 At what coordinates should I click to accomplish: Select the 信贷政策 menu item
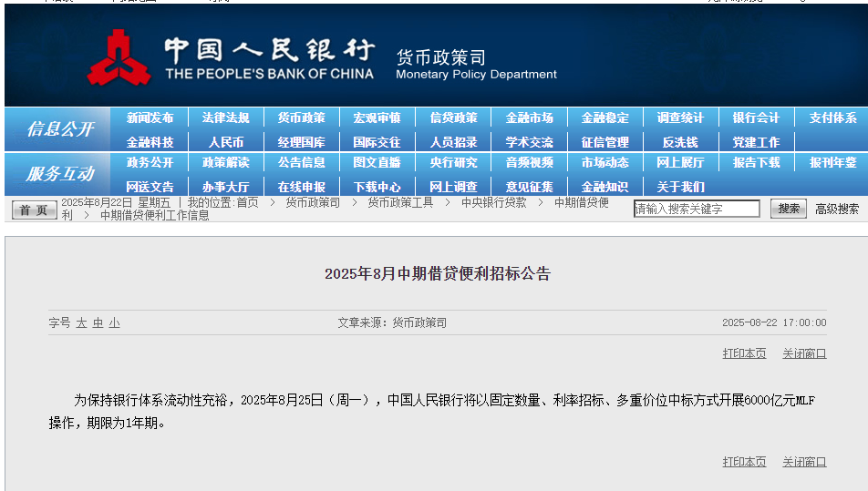pyautogui.click(x=453, y=118)
